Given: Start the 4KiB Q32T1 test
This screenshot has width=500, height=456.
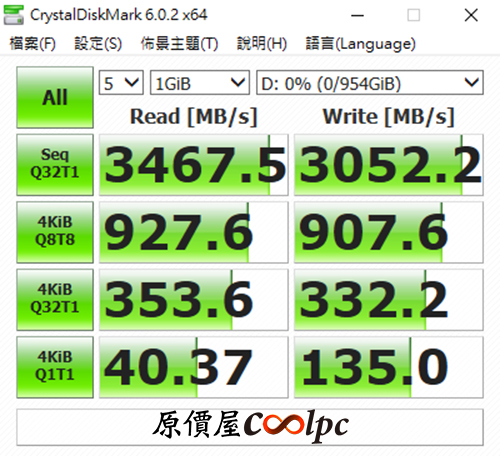Looking at the screenshot, I should [x=55, y=299].
